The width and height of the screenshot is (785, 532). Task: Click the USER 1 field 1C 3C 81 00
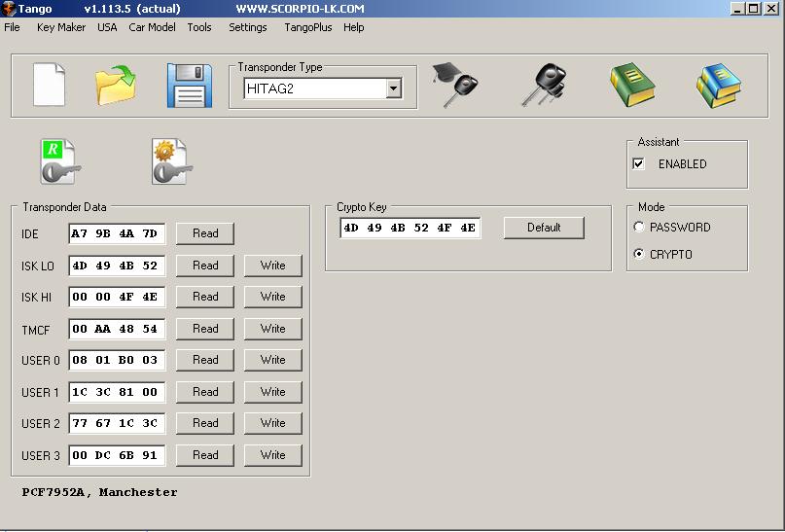(x=117, y=392)
